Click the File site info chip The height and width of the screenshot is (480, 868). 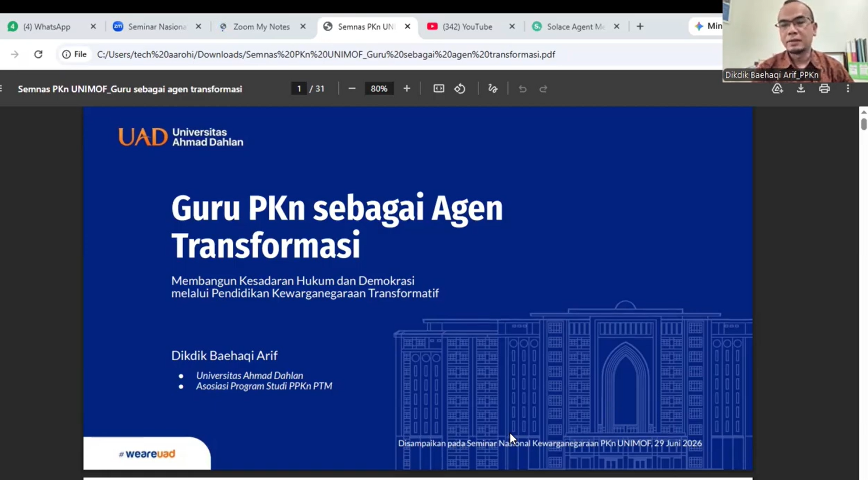(x=74, y=54)
